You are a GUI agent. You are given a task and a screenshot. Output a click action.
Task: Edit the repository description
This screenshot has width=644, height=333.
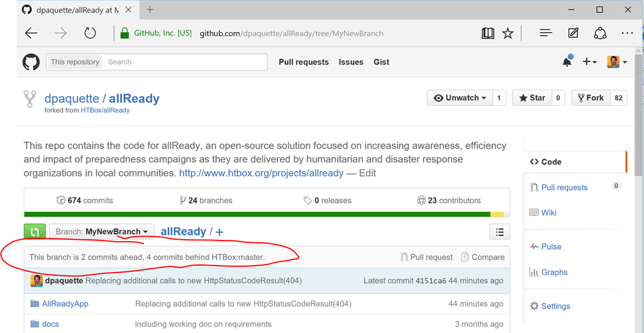(x=367, y=173)
